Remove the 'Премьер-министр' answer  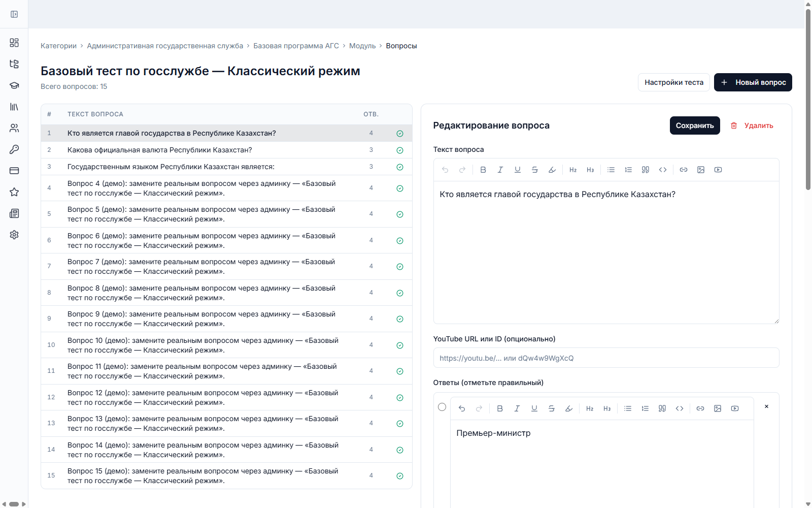[x=766, y=406]
